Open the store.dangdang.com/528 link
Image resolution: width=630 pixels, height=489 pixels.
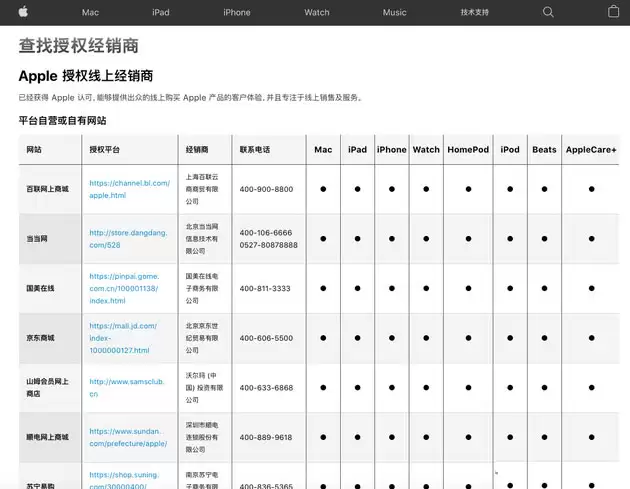tap(128, 239)
